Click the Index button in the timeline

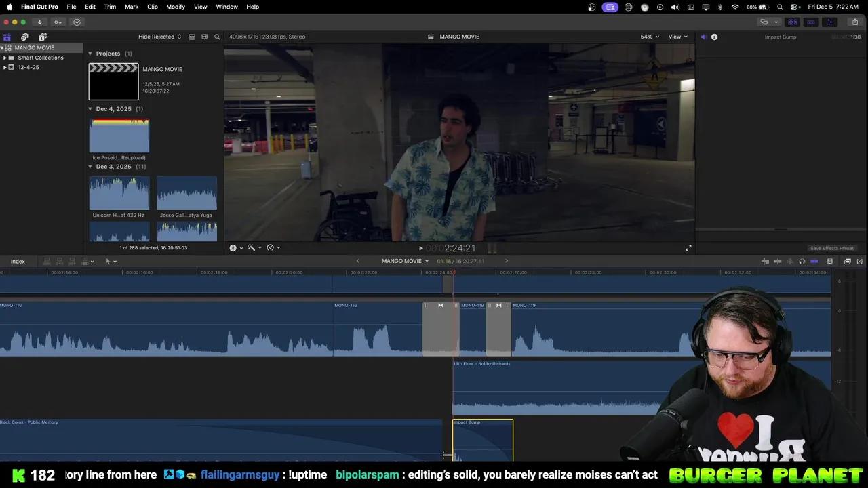coord(18,261)
